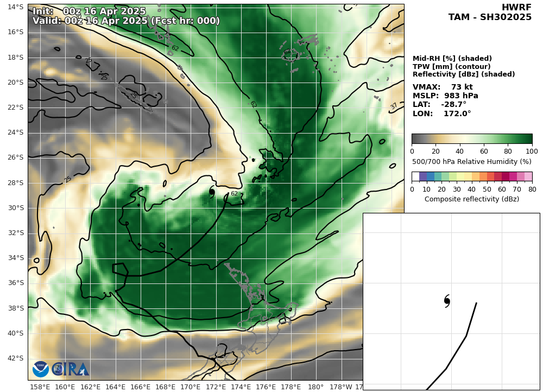Image resolution: width=543 pixels, height=392 pixels.
Task: Click the 30°S latitude axis label
Action: pyautogui.click(x=16, y=208)
